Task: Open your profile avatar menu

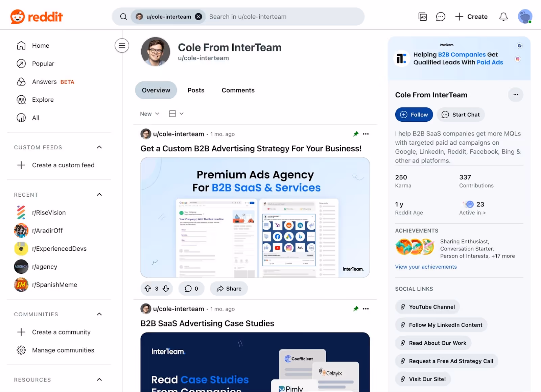Action: 524,16
